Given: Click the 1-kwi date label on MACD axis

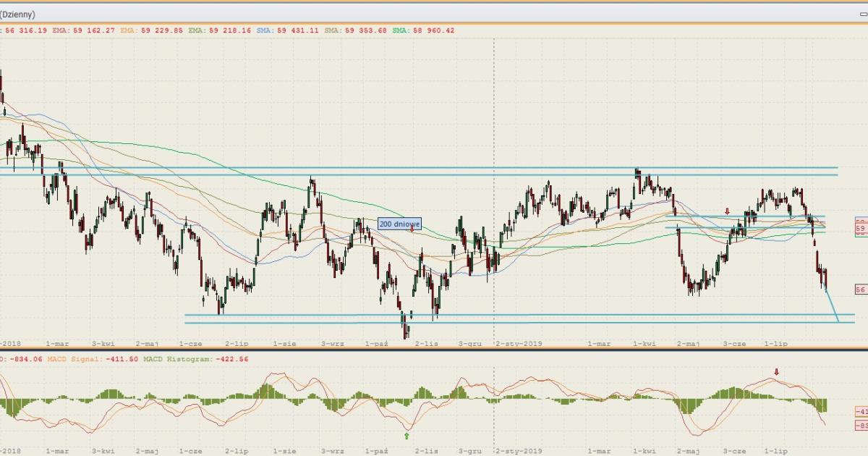Looking at the screenshot, I should [x=644, y=451].
